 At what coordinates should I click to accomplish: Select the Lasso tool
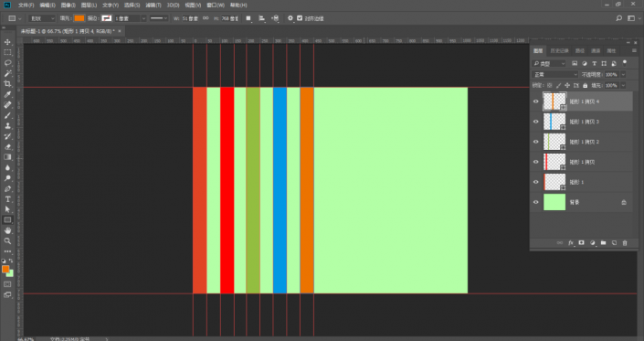(x=7, y=63)
